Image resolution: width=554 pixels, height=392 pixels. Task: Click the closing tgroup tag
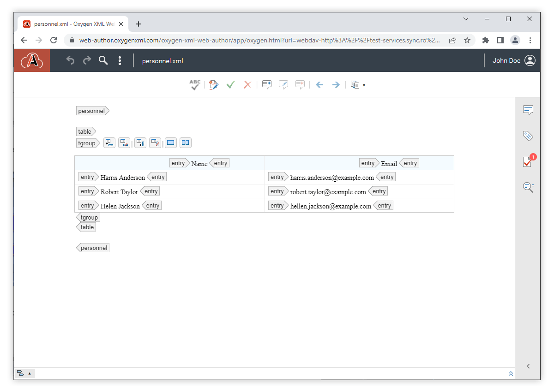(88, 217)
